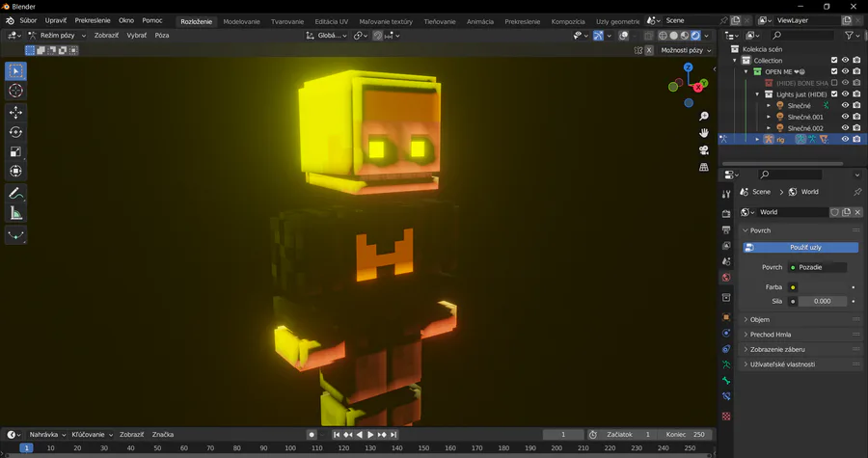
Task: Toggle checkbox for Lights just (HIDE) collection
Action: (x=834, y=94)
